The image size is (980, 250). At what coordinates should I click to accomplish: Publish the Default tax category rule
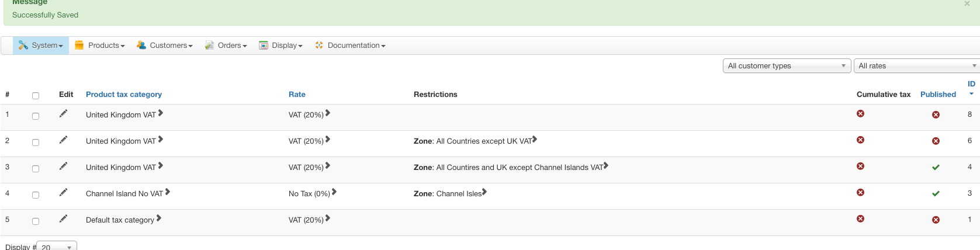[936, 220]
